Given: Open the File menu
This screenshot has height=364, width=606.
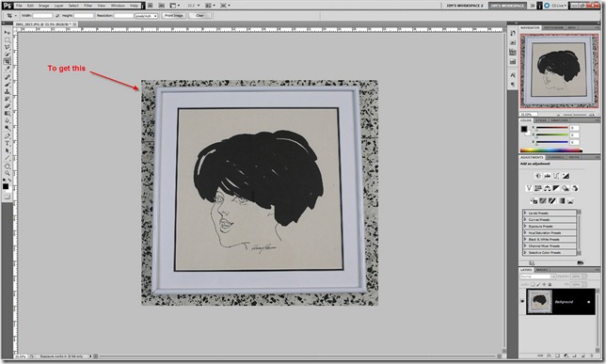Looking at the screenshot, I should pos(19,6).
